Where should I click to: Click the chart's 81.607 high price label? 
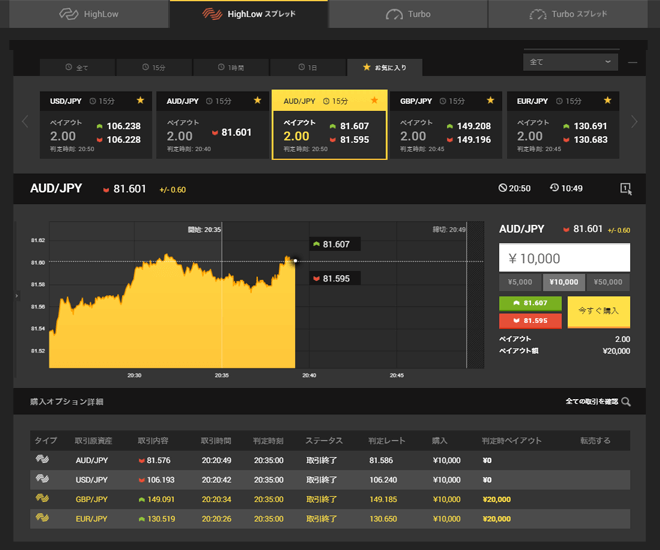(335, 244)
